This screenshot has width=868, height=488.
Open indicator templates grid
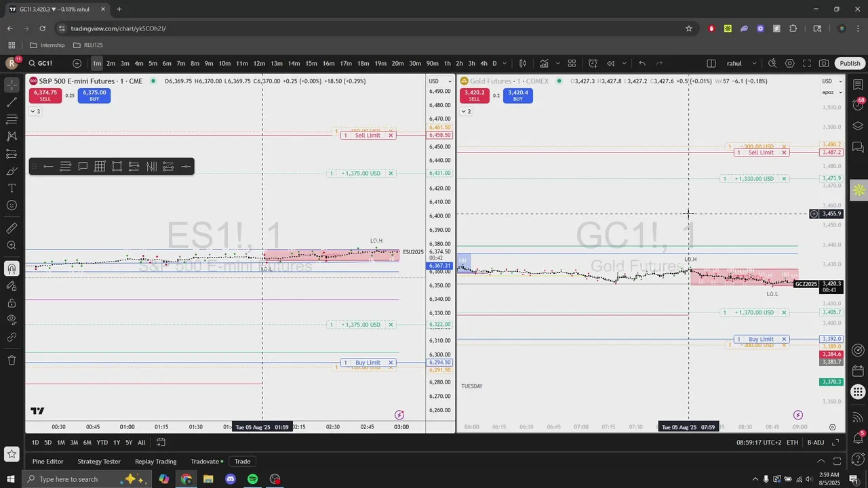(572, 63)
